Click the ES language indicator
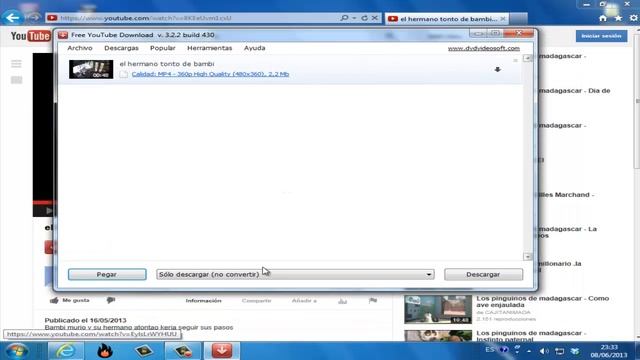 tap(490, 350)
